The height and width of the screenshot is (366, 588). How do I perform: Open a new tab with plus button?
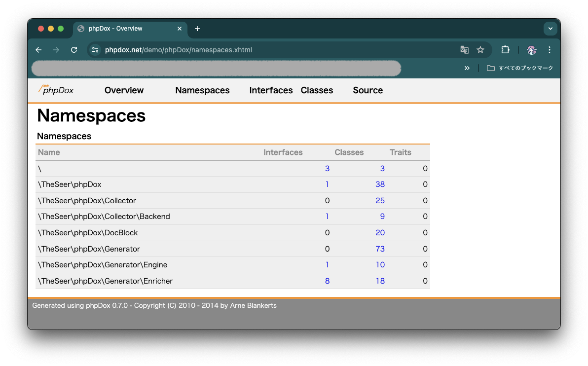click(x=197, y=29)
